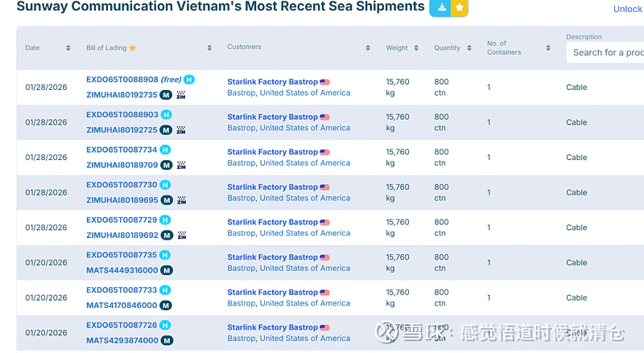
Task: Click the star icon beside Bill of Lading header
Action: coord(133,48)
